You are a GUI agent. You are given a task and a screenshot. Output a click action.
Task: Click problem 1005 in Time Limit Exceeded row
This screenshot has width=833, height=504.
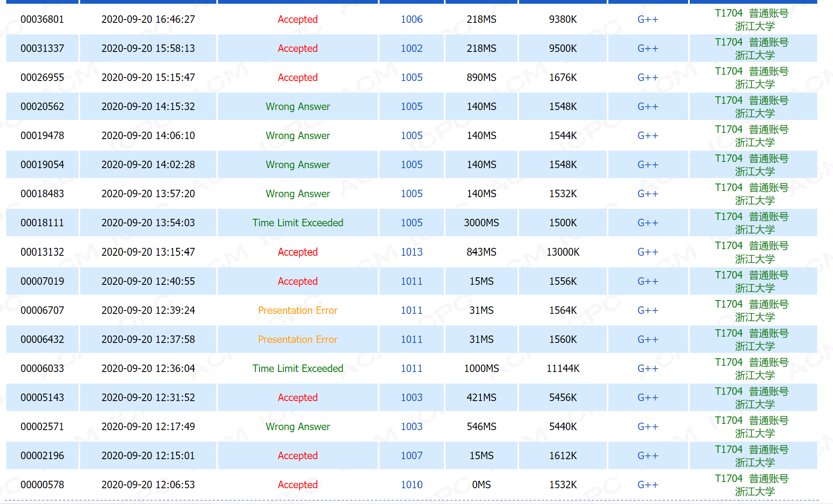tap(412, 223)
